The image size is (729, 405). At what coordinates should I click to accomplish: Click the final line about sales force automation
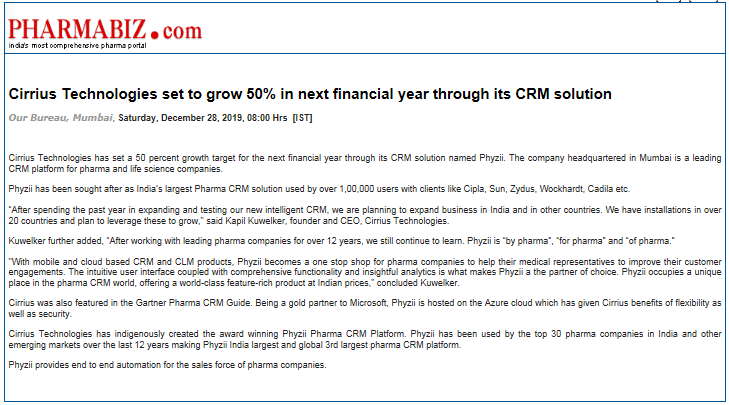167,365
